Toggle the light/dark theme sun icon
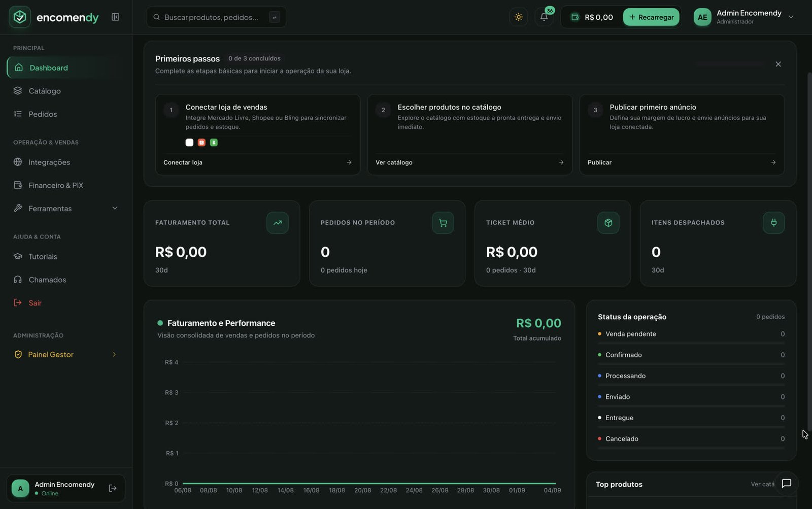 click(x=518, y=17)
